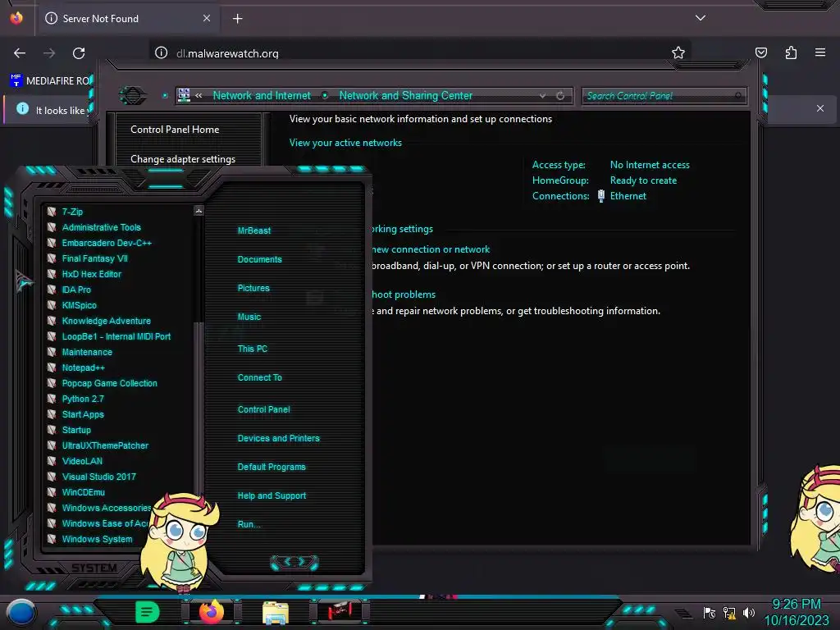Click Network and Sharing Center breadcrumb

[x=405, y=95]
